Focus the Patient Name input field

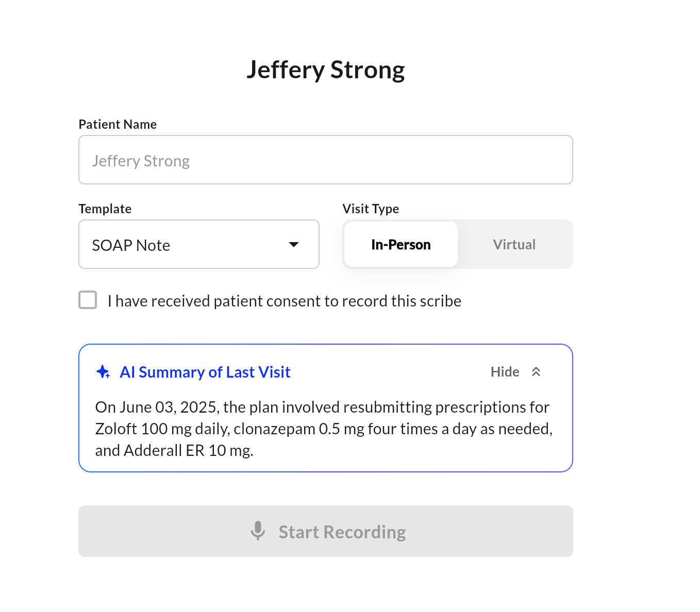point(325,160)
